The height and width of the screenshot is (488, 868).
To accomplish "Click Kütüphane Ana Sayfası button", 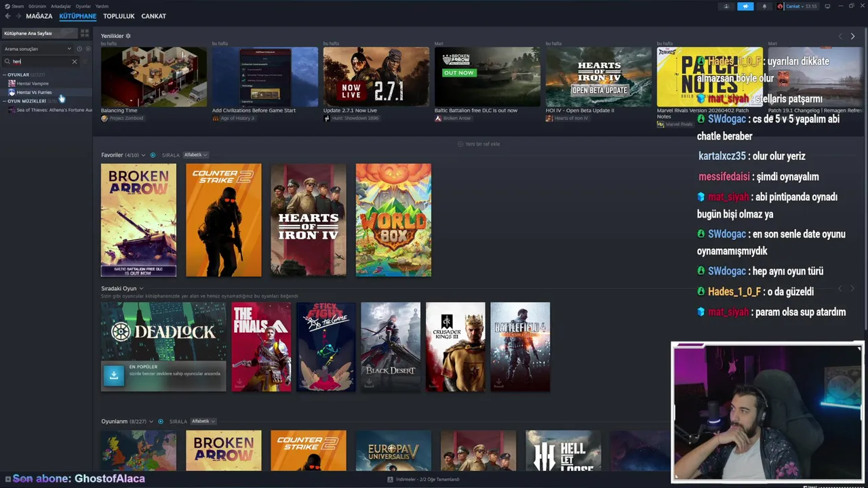I will click(x=39, y=33).
